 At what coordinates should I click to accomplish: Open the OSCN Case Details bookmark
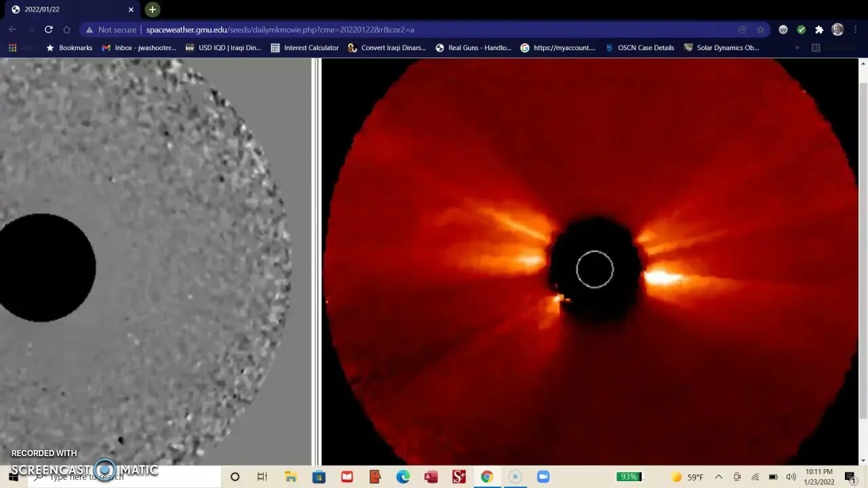639,47
